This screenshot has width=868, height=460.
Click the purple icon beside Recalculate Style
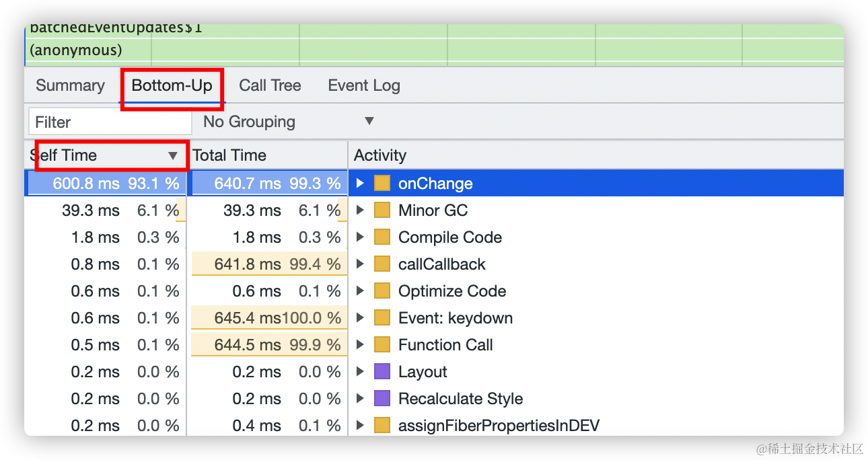point(382,399)
